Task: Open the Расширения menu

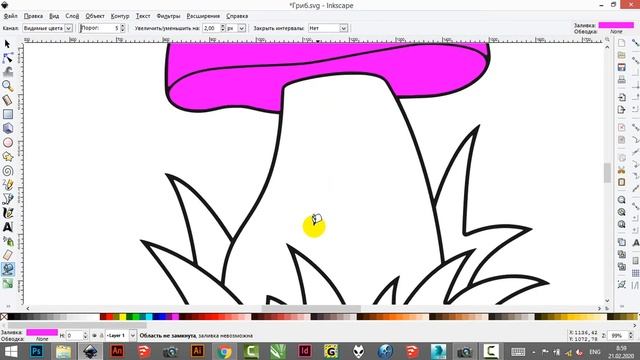Action: 203,16
